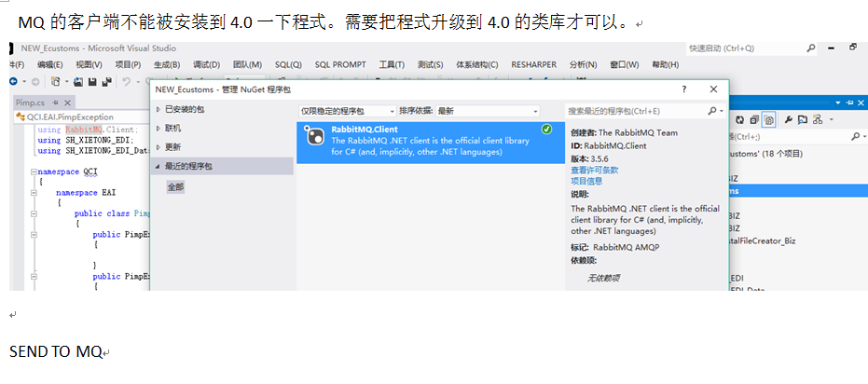Click Solution Explorer search magnifier icon
The image size is (868, 384).
(855, 136)
